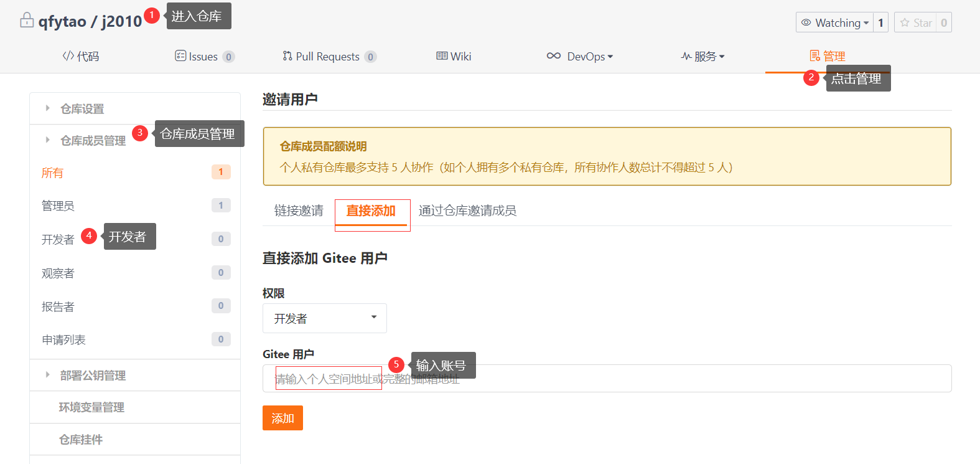
Task: Click the Star button
Action: pos(915,22)
